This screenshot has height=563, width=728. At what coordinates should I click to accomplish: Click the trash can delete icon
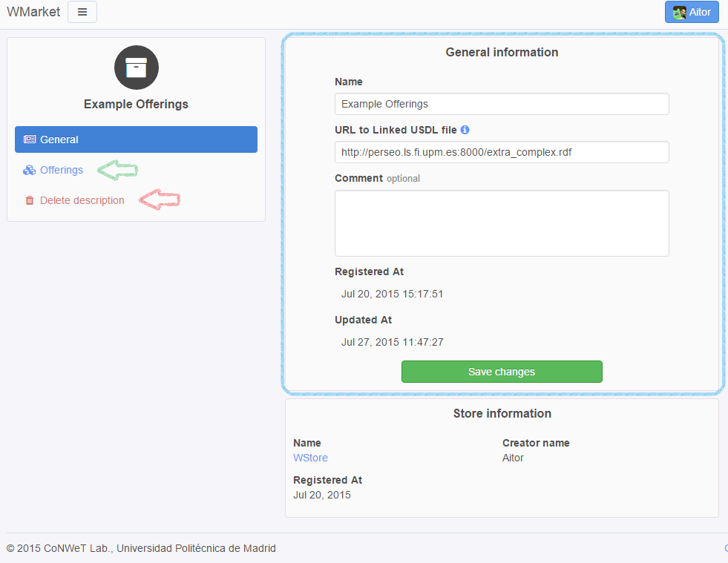[30, 200]
